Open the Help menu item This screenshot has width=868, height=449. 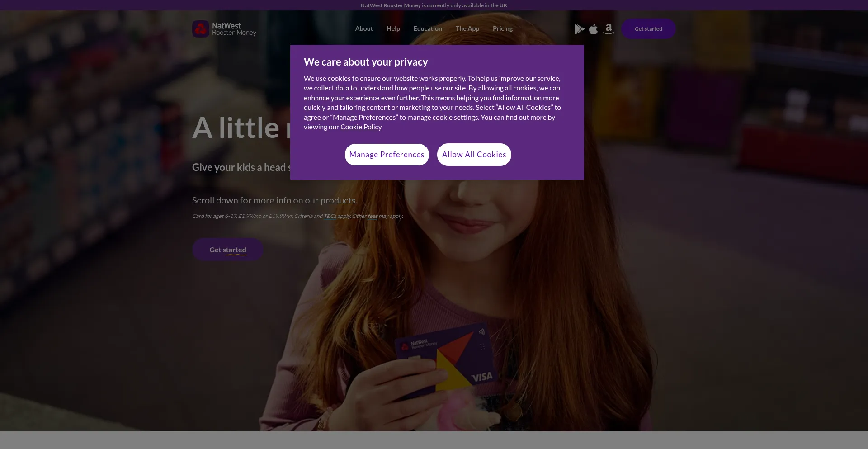(x=393, y=28)
